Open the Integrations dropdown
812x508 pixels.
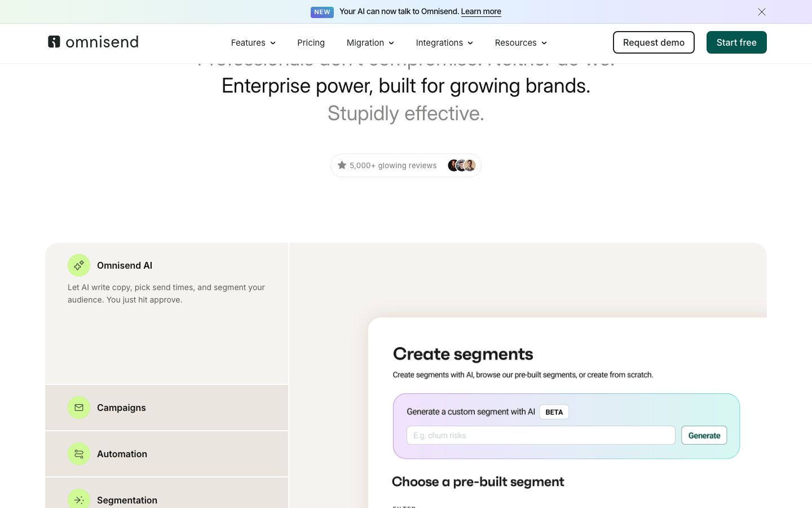(444, 43)
